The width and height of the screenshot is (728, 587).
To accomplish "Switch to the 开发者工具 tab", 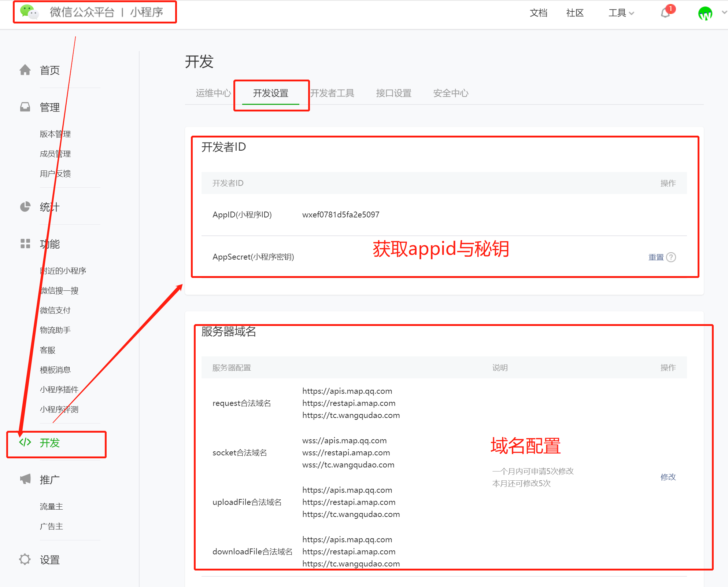I will (332, 93).
